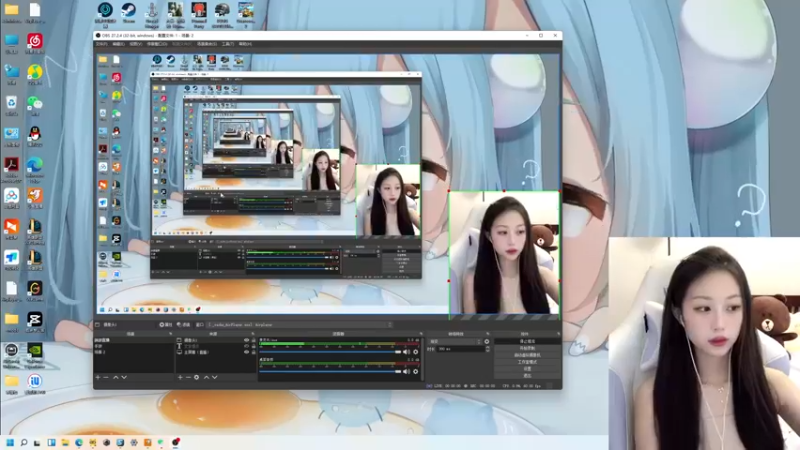The image size is (800, 450).
Task: Pop out the Sources dock panel
Action: (253, 334)
